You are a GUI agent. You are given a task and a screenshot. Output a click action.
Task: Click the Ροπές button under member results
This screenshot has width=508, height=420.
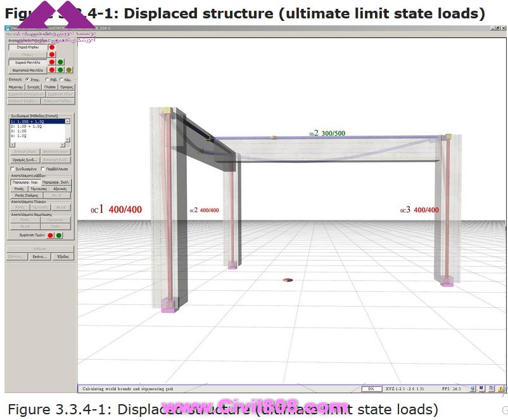coord(19,189)
